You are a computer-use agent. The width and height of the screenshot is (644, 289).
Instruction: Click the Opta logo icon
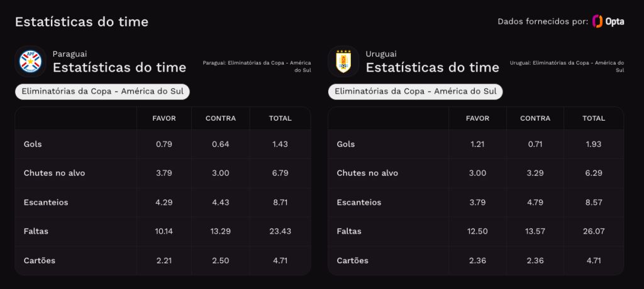pyautogui.click(x=608, y=22)
